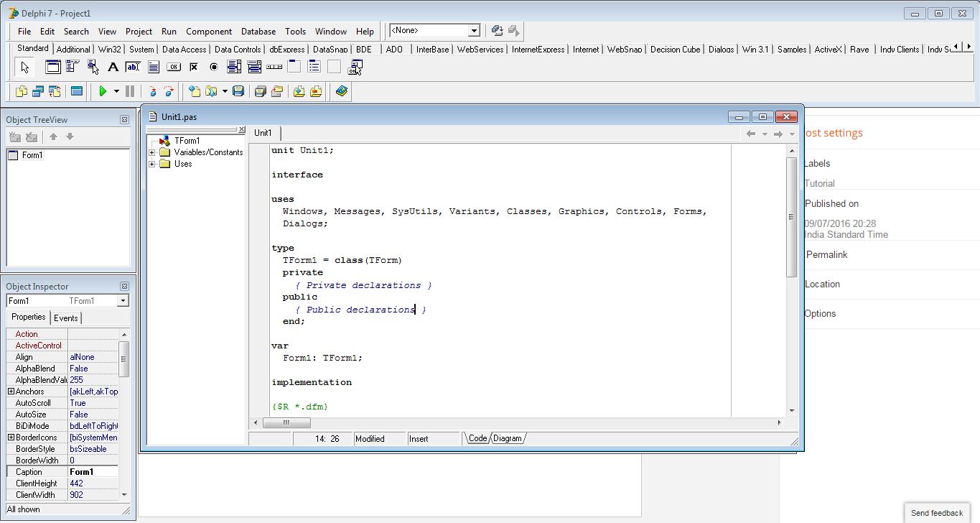Open the Component menu
980x523 pixels.
[209, 32]
